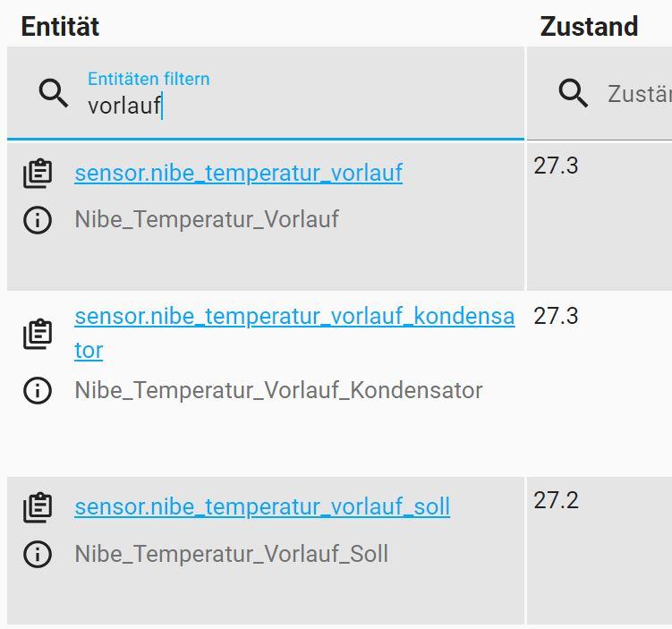Open sensor.nibe_temperatur_vorlauf_soll link
Viewport: 672px width, 629px height.
pos(262,506)
